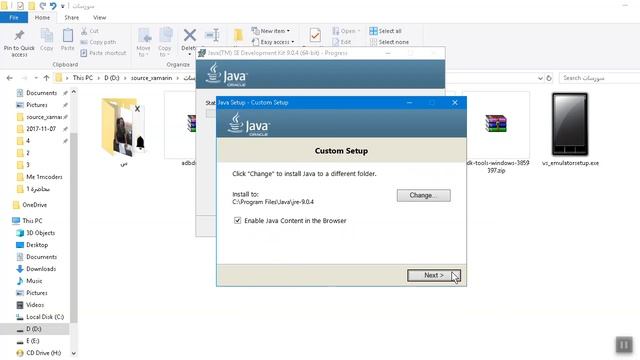This screenshot has height=360, width=640.
Task: Click Select none in the ribbon
Action: (x=389, y=42)
